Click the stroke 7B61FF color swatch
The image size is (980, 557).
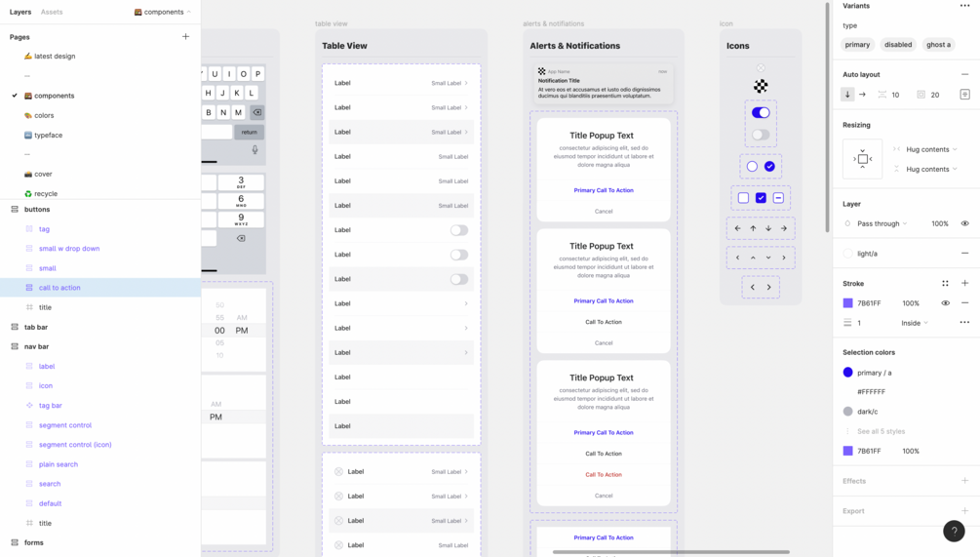point(847,303)
